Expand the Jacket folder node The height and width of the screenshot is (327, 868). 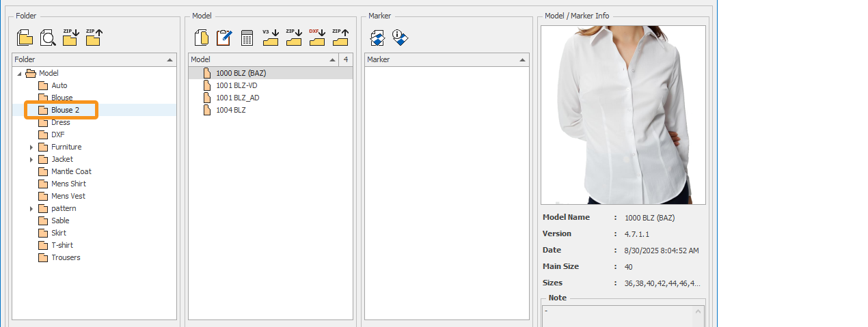(x=31, y=159)
